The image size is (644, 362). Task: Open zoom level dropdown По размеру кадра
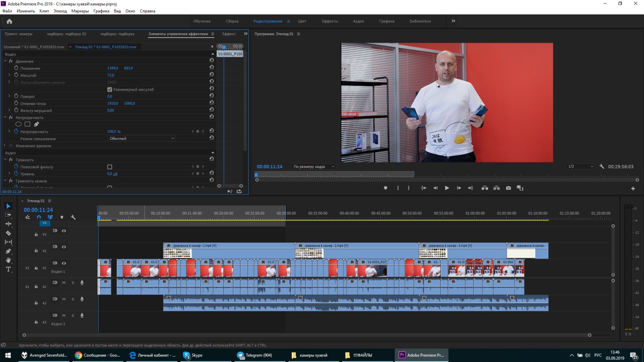[x=313, y=166]
